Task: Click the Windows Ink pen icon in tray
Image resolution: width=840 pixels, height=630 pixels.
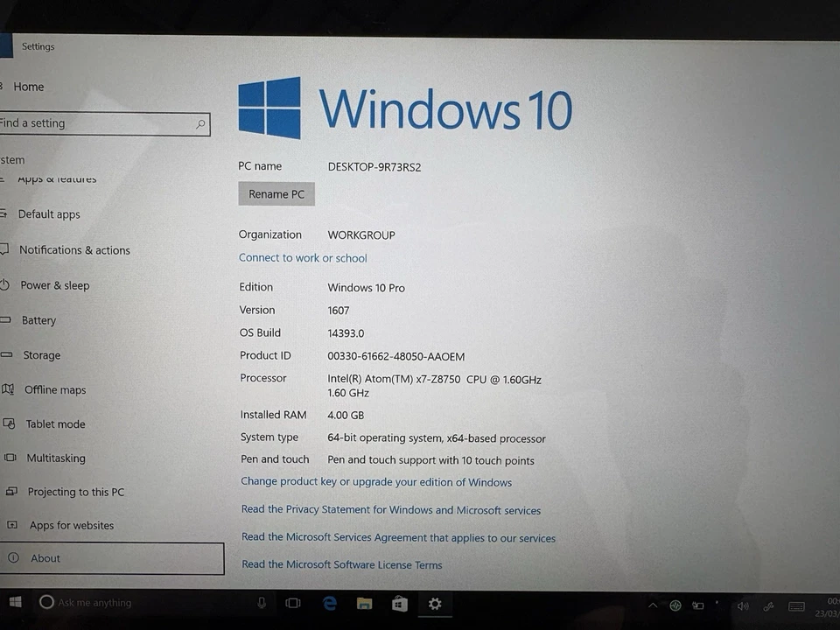Action: tap(768, 605)
